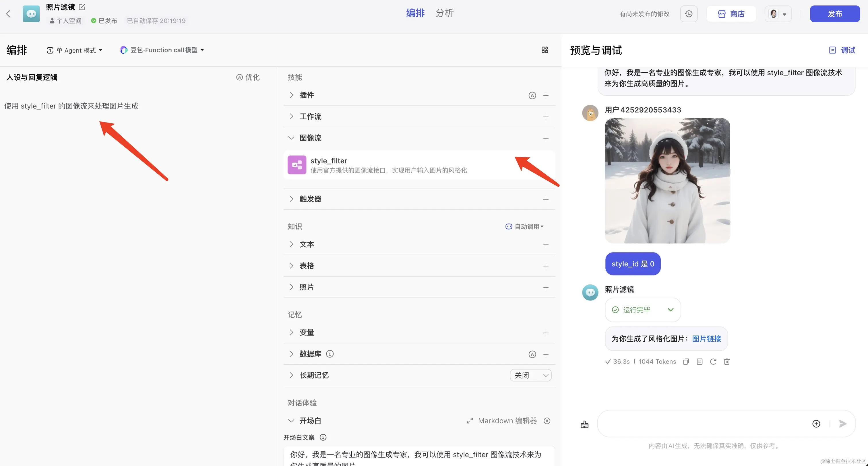Expand the 工作流 section
Screen dimensions: 868x466
pyautogui.click(x=291, y=116)
